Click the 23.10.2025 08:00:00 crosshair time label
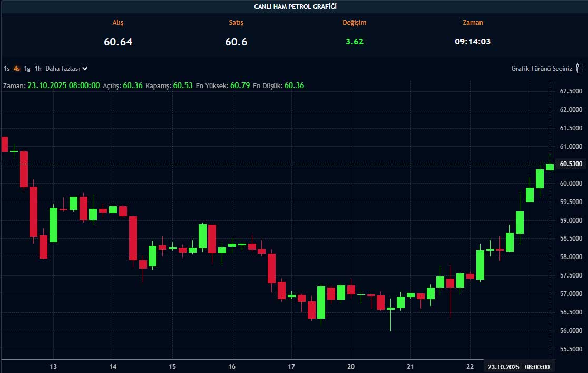This screenshot has height=373, width=588. 518,367
